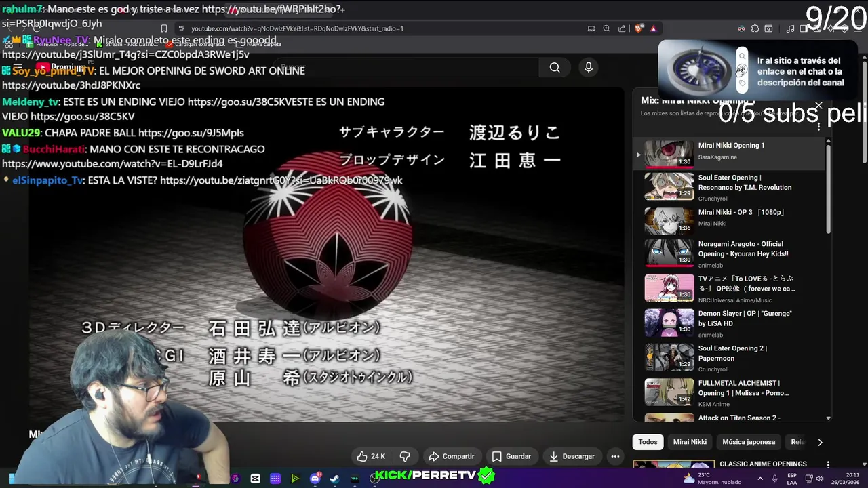868x488 pixels.
Task: Select the Todos filter chip
Action: pyautogui.click(x=648, y=442)
